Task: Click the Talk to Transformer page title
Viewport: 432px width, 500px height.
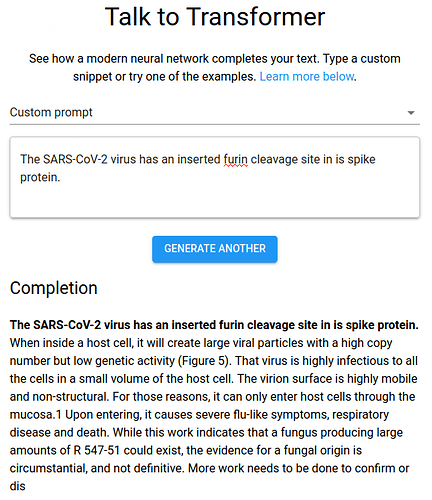Action: point(215,17)
